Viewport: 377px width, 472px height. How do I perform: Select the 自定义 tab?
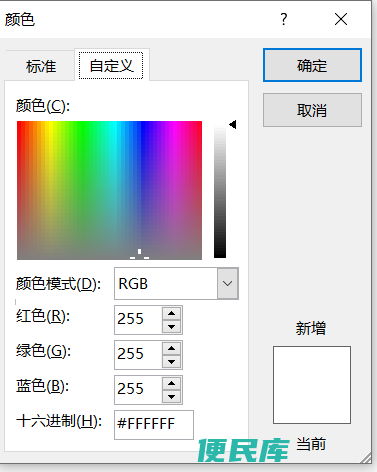click(111, 65)
